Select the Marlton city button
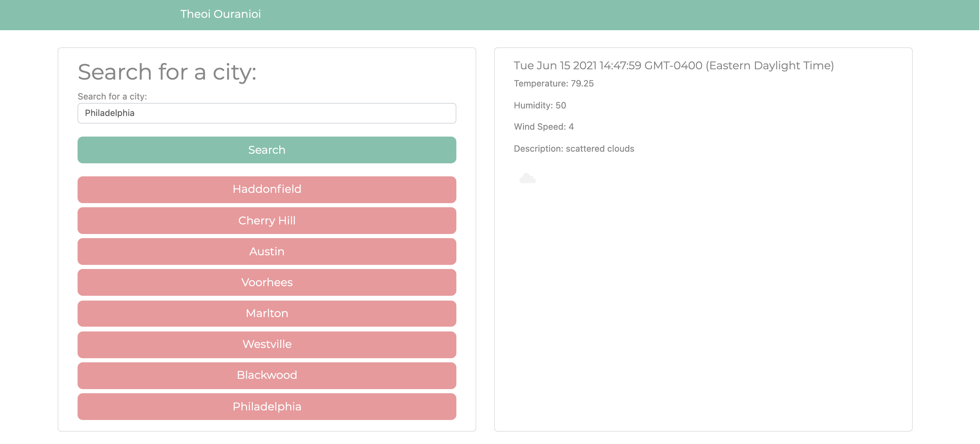Image resolution: width=980 pixels, height=444 pixels. (x=266, y=314)
